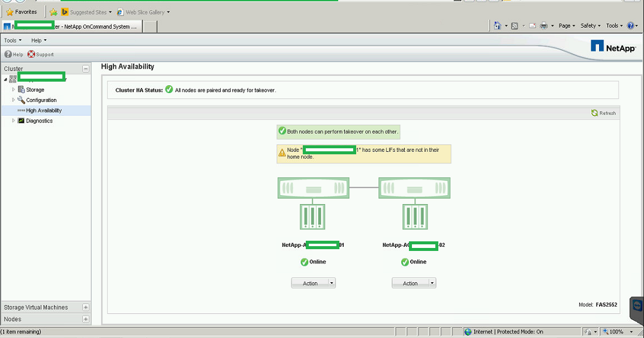Click the '(1 item remaining)' status text

(21, 332)
